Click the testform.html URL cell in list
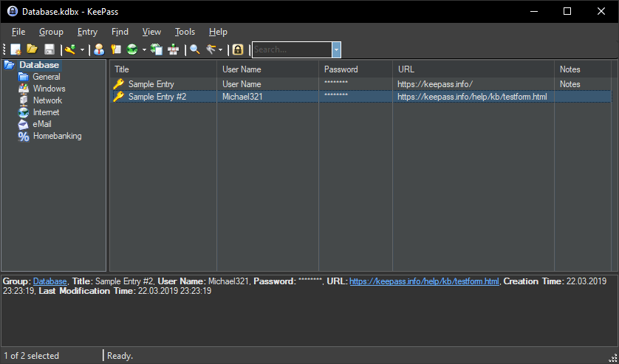This screenshot has height=364, width=619. click(472, 97)
